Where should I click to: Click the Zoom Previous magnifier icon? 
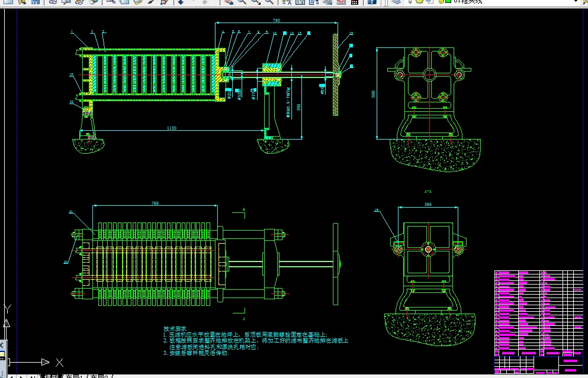[269, 2]
